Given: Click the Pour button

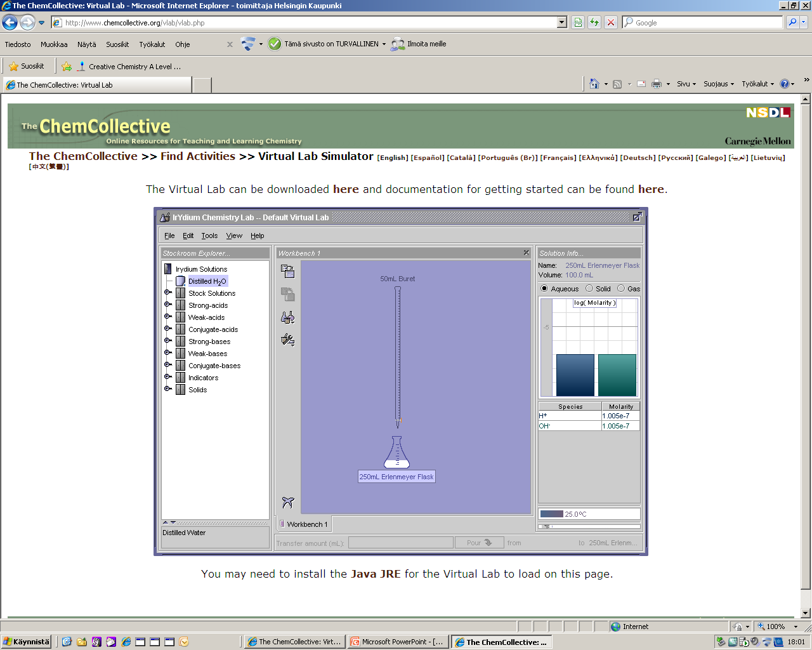Looking at the screenshot, I should pos(479,543).
